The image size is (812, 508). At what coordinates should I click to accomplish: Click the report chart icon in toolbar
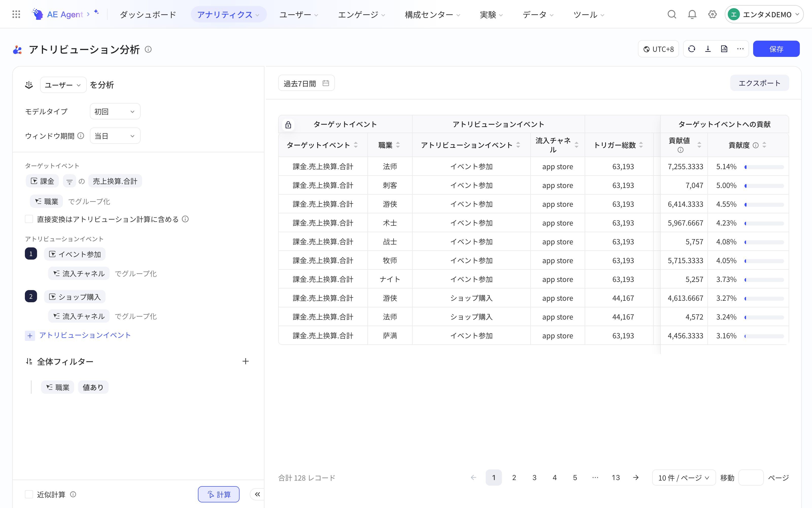coord(724,49)
